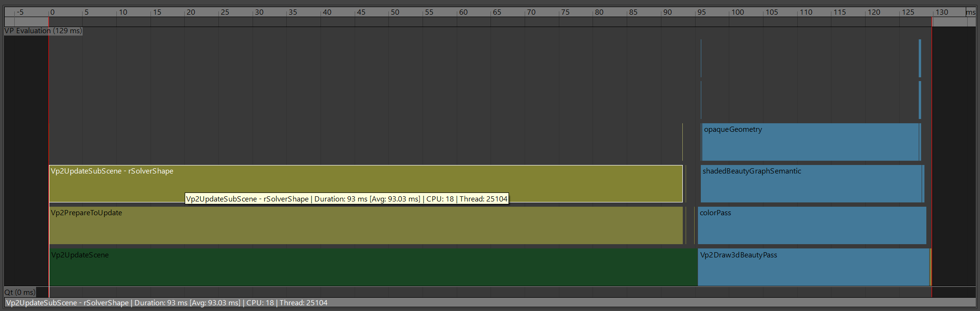Screen dimensions: 980x311
Task: Click the 75 mark on the time ruler
Action: click(565, 12)
